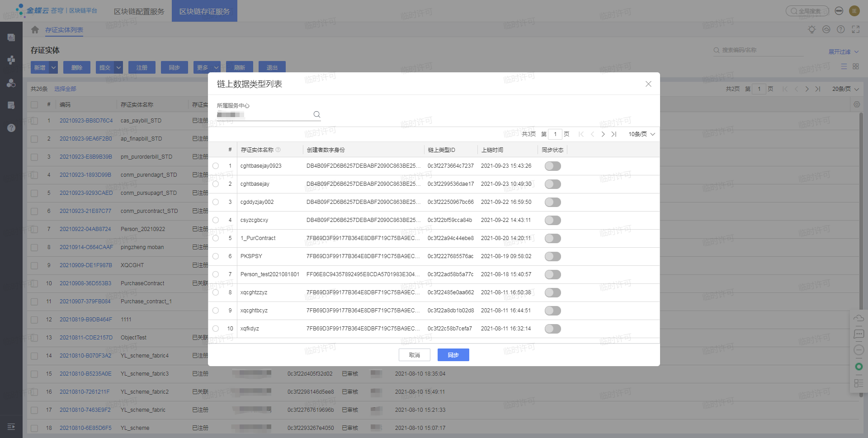Click user avatar in top right
The height and width of the screenshot is (438, 868).
[854, 11]
